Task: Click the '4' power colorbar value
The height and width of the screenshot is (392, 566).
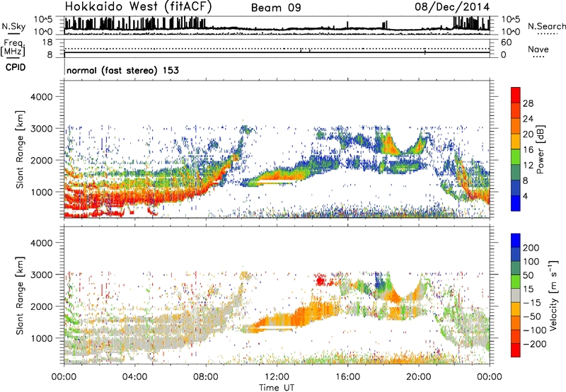Action: (x=525, y=197)
